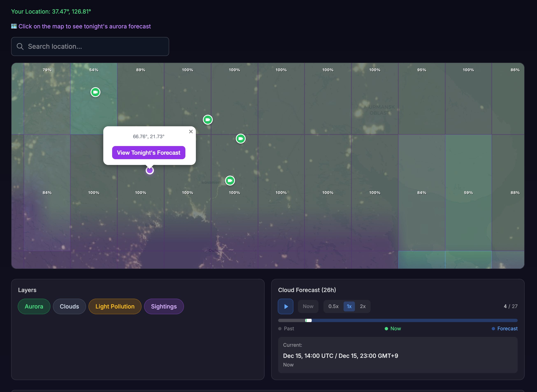Screen dimensions: 537x392
Task: Click the purple selected-location pin on the map
Action: (x=150, y=170)
